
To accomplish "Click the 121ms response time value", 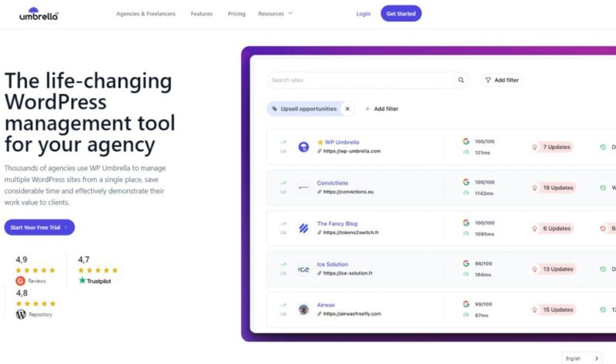I will point(483,152).
